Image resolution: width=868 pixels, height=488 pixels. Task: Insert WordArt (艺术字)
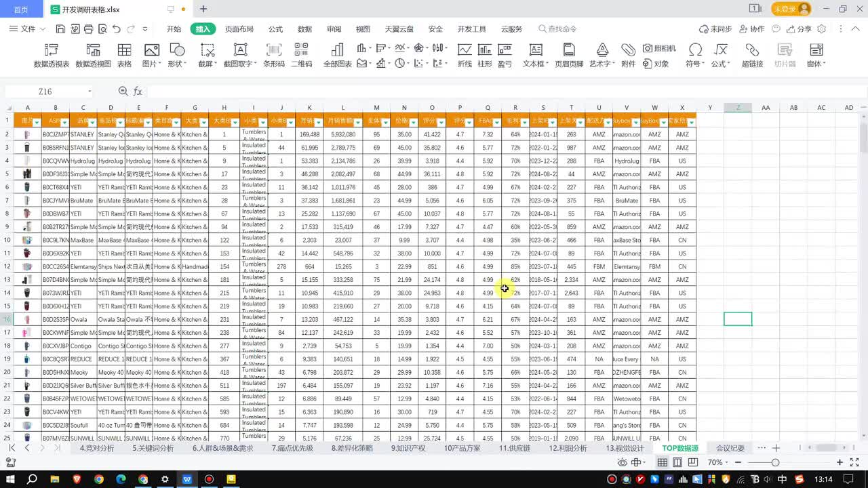coord(602,56)
